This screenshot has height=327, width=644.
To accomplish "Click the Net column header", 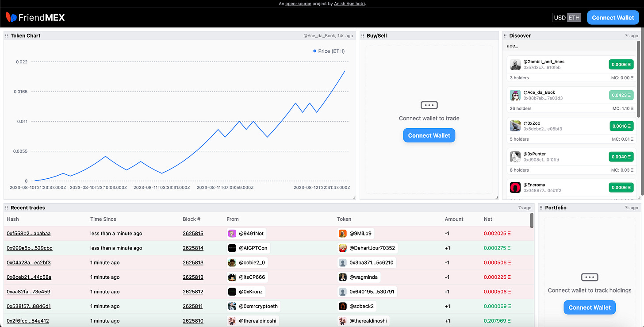I will click(488, 219).
